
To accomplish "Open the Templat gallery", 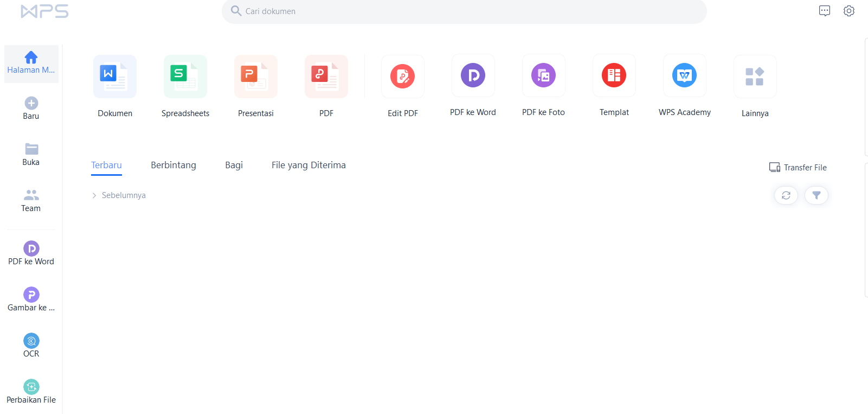I will tap(614, 76).
